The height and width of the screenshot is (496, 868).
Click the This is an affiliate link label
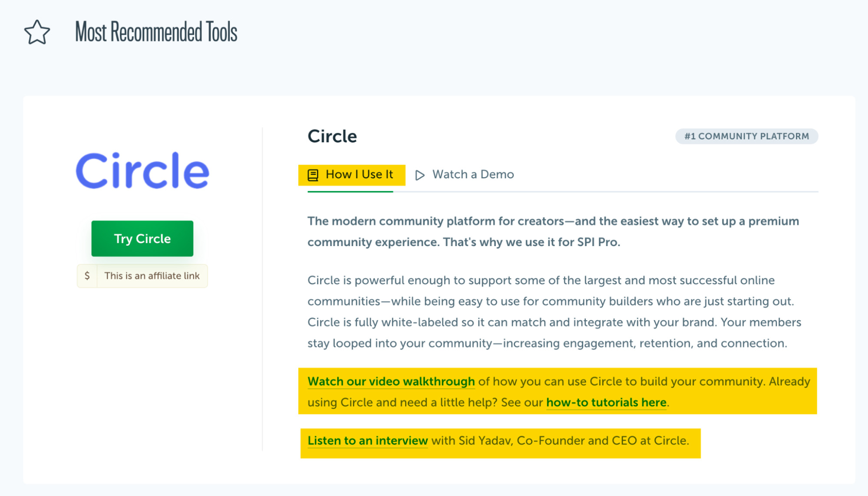(x=152, y=276)
